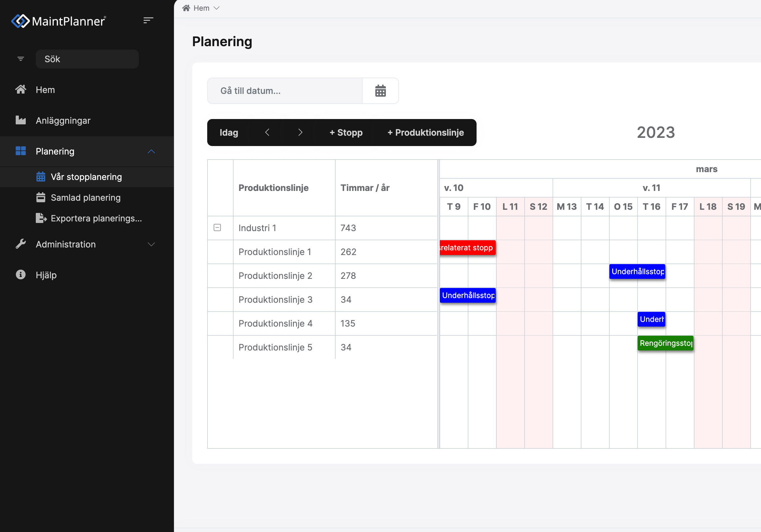761x532 pixels.
Task: Collapse the Industri 1 row group
Action: [217, 228]
